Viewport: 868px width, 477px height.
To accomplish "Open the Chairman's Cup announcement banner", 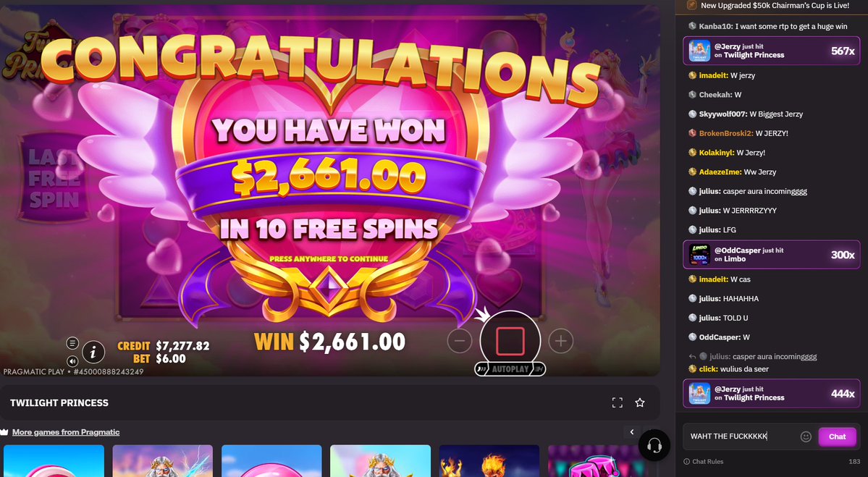I will [772, 6].
